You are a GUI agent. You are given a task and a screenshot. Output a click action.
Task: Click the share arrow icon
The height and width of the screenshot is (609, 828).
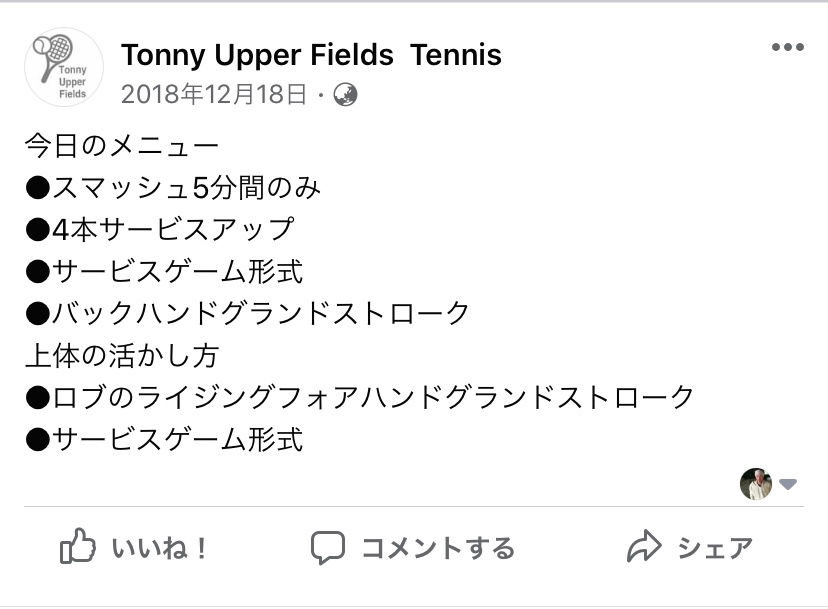645,547
